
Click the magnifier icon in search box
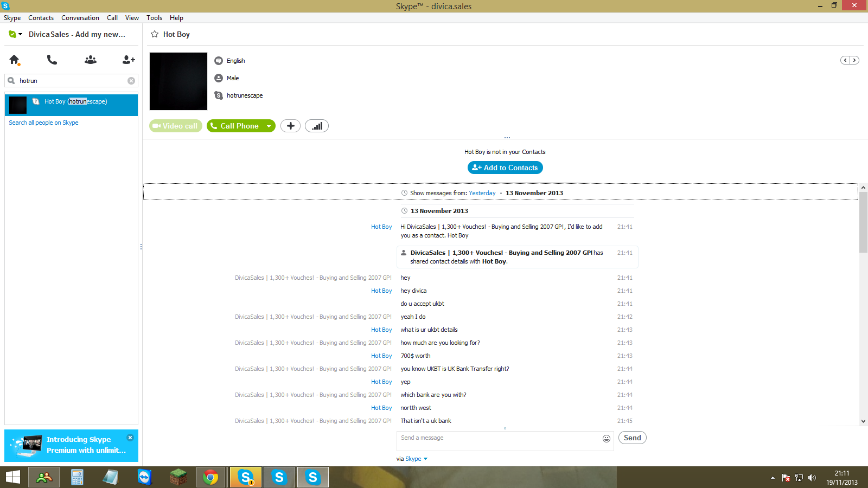point(11,81)
